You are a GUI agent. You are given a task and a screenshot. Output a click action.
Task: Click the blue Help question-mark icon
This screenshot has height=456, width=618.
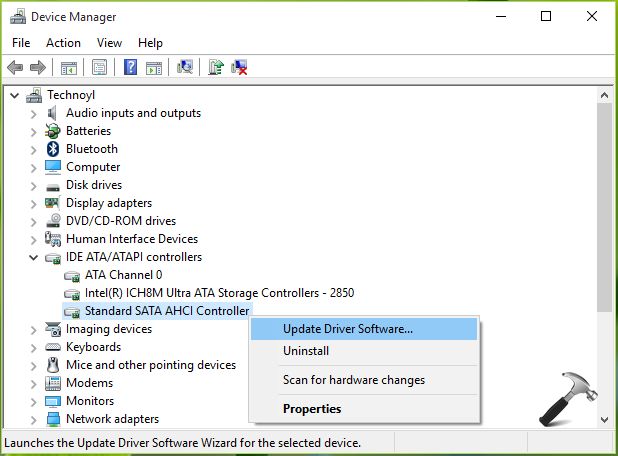tap(130, 67)
